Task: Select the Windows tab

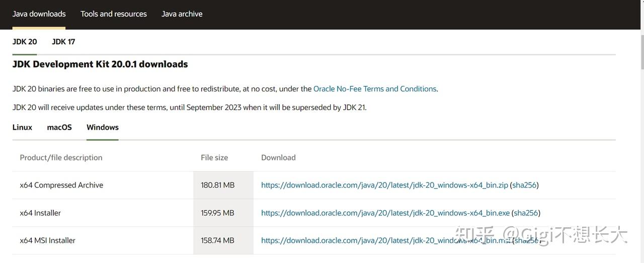Action: click(103, 127)
